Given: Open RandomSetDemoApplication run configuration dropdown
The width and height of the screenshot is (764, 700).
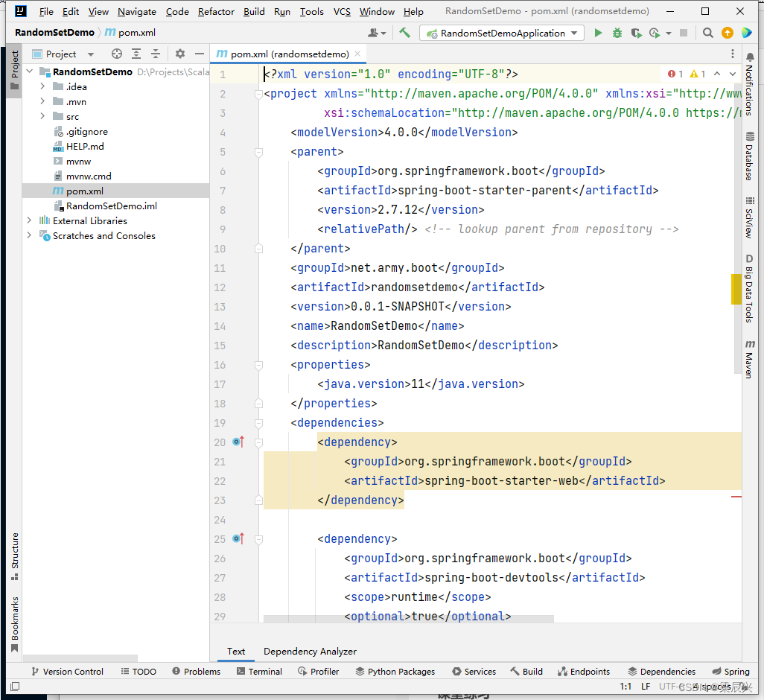Looking at the screenshot, I should 502,33.
